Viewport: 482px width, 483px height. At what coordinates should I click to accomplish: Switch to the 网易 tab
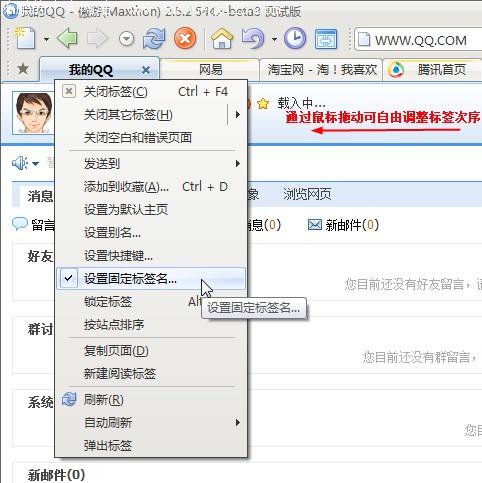click(x=210, y=70)
